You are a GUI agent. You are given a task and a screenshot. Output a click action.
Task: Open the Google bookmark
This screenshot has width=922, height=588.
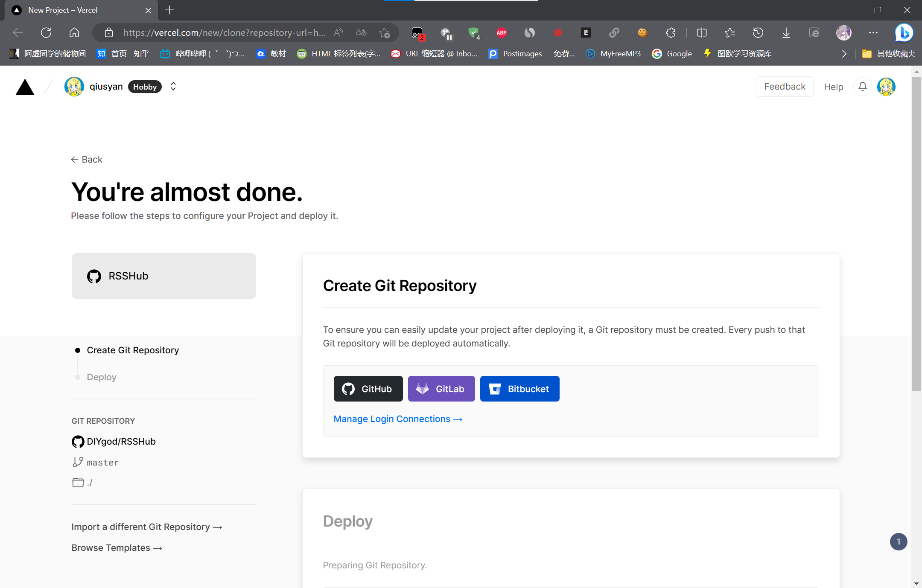[x=672, y=53]
